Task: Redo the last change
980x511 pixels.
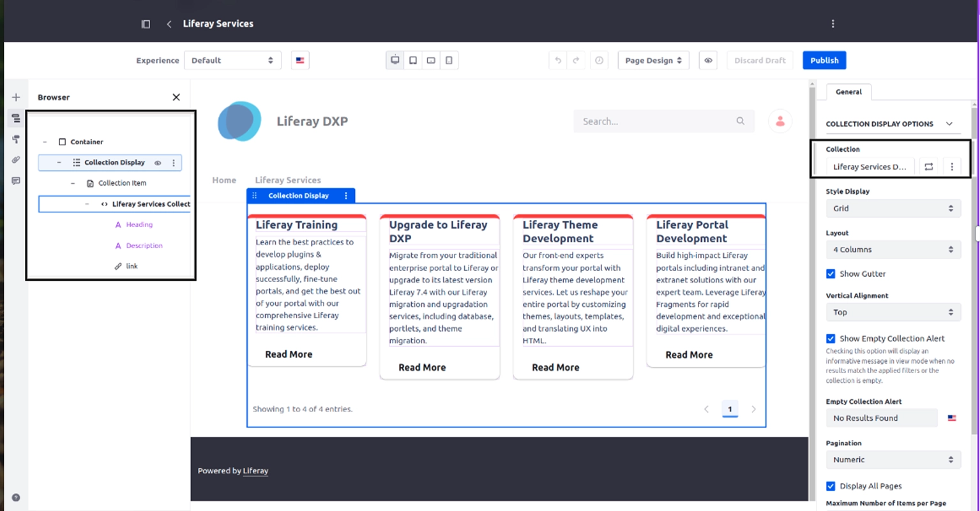Action: tap(576, 61)
